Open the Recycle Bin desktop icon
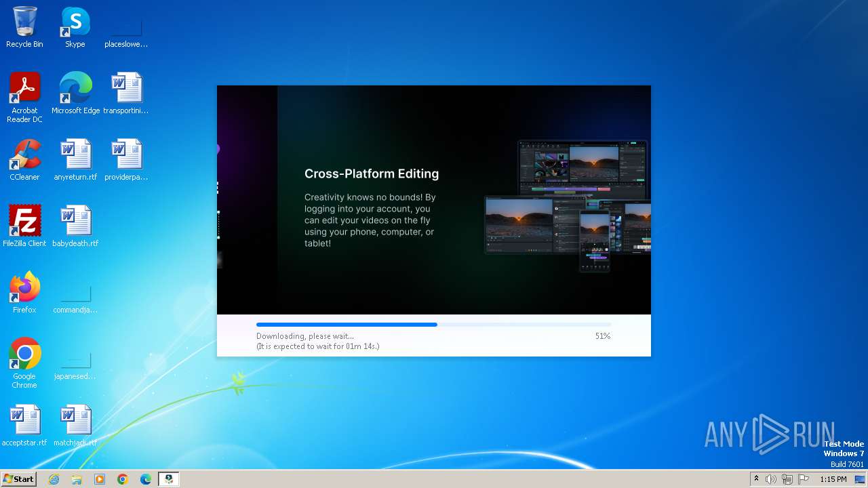 24,27
